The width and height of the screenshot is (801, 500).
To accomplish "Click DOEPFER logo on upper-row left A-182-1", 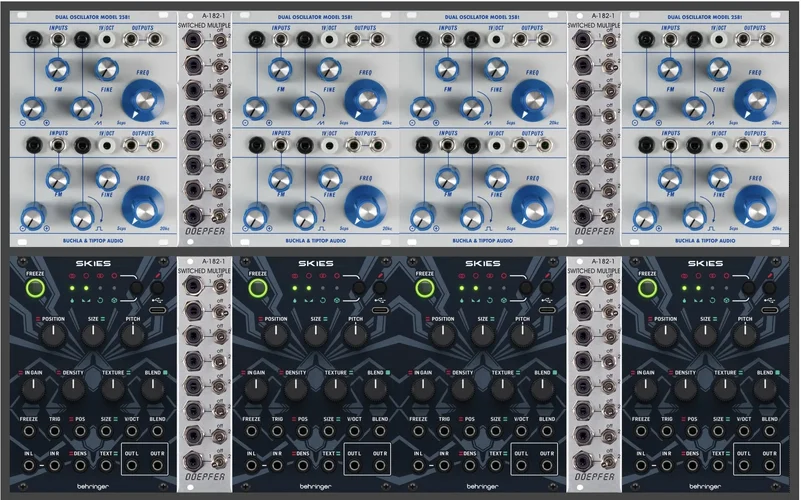I will click(204, 232).
